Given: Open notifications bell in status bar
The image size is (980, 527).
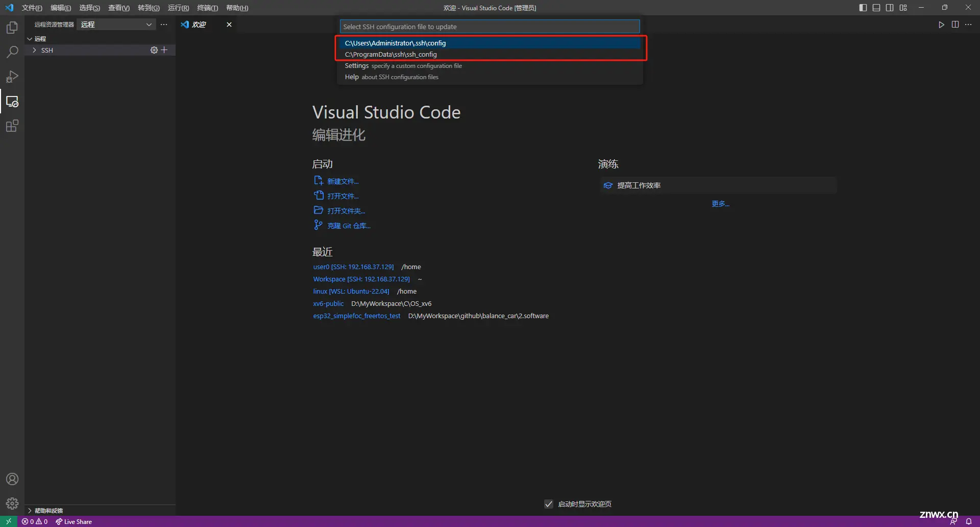Looking at the screenshot, I should (x=969, y=521).
